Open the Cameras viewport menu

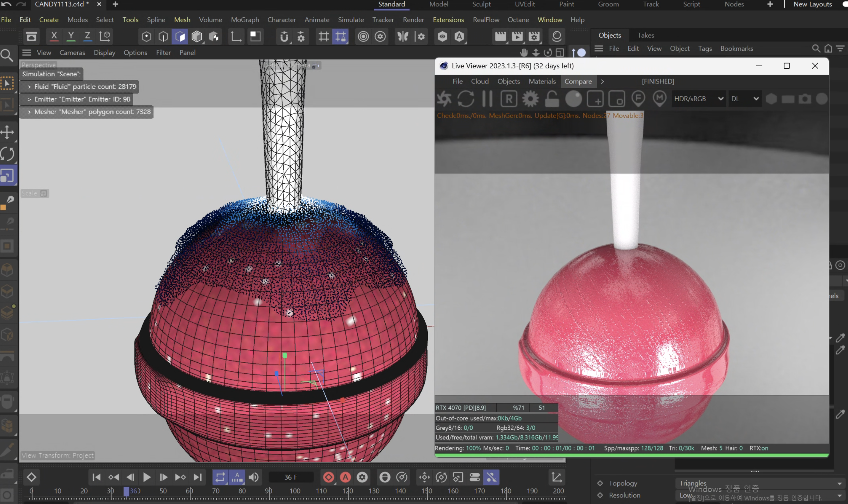[72, 53]
